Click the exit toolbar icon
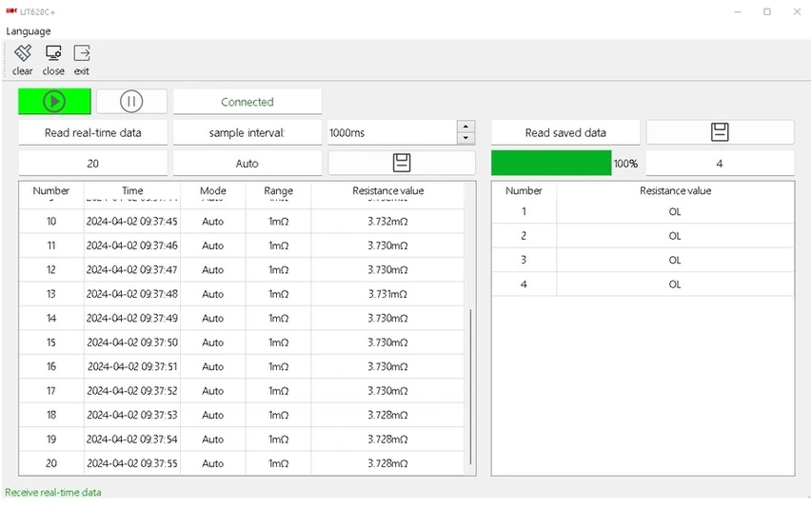 click(x=81, y=60)
